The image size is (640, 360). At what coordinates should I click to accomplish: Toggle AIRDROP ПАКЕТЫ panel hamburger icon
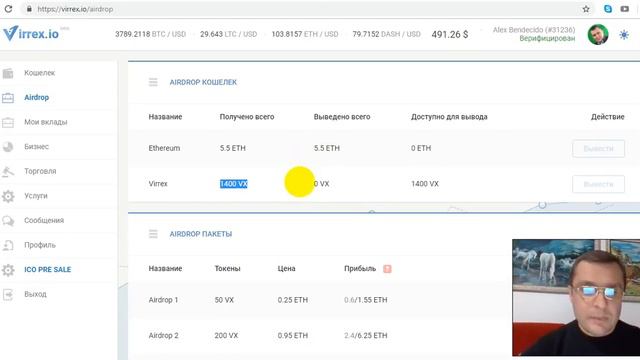153,234
